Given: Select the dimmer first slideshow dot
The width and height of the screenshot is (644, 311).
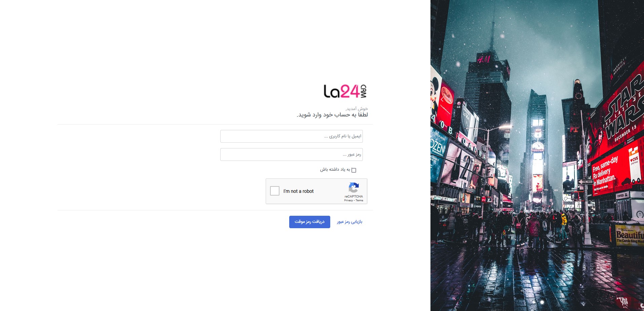Looking at the screenshot, I should (534, 302).
